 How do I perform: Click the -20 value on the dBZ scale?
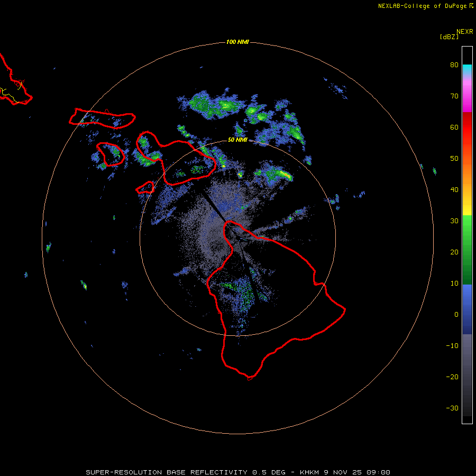(x=452, y=377)
